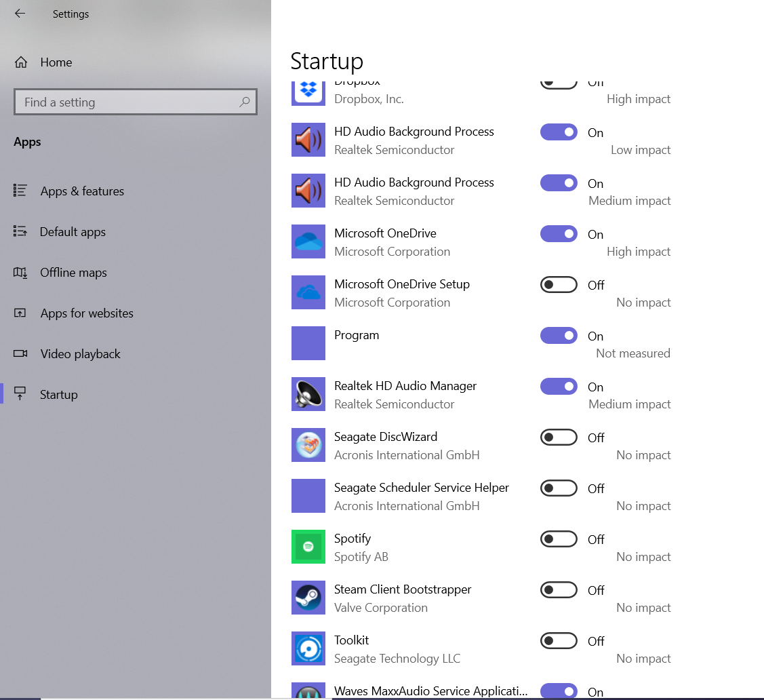Click the Microsoft OneDrive Setup cloud icon
This screenshot has height=700, width=764.
308,292
